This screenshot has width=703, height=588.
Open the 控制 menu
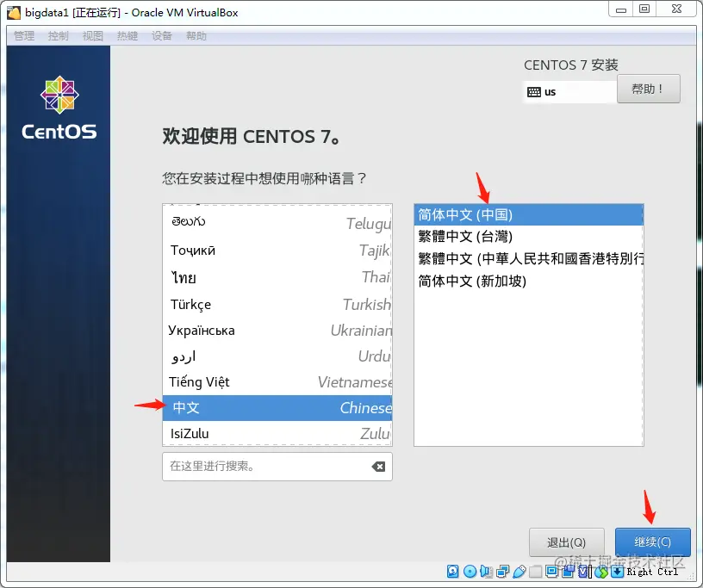(59, 36)
